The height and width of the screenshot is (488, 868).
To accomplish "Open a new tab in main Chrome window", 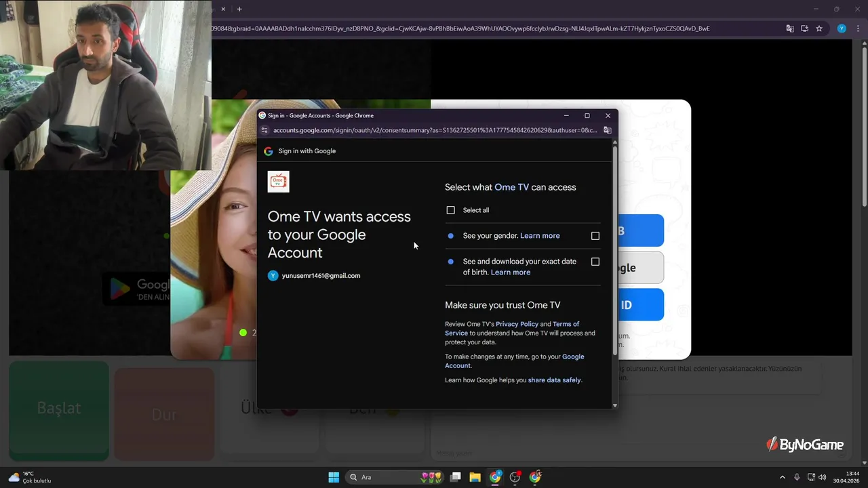I will [239, 9].
